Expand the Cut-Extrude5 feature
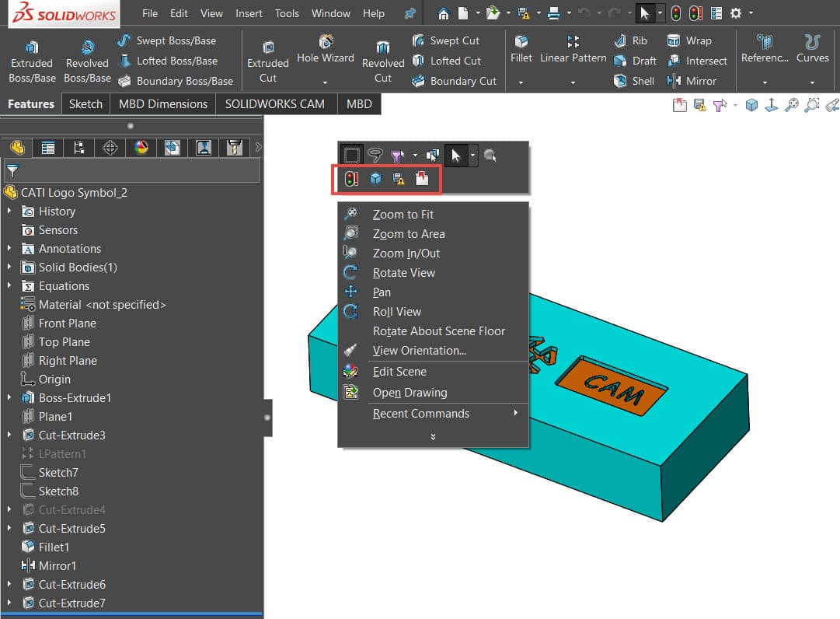 9,529
